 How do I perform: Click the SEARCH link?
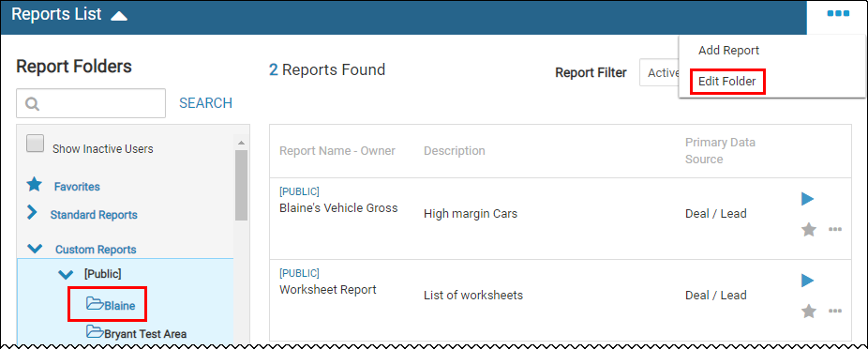click(206, 103)
